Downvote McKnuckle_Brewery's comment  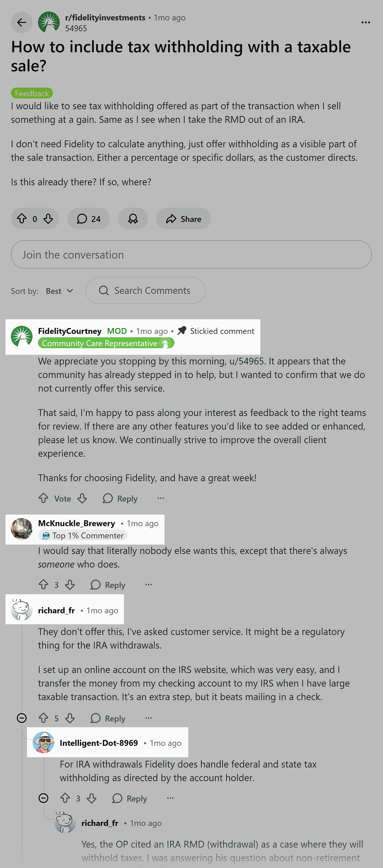point(69,585)
